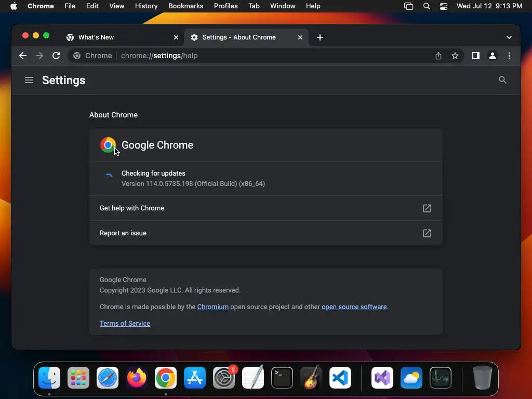Toggle the side panel icon
This screenshot has width=532, height=399.
pyautogui.click(x=476, y=56)
